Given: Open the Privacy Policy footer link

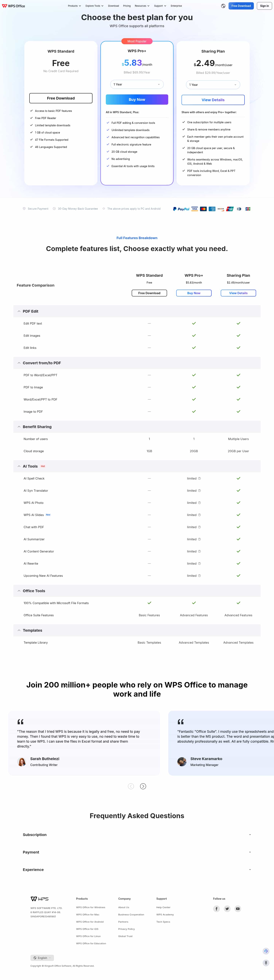Looking at the screenshot, I should 127,929.
